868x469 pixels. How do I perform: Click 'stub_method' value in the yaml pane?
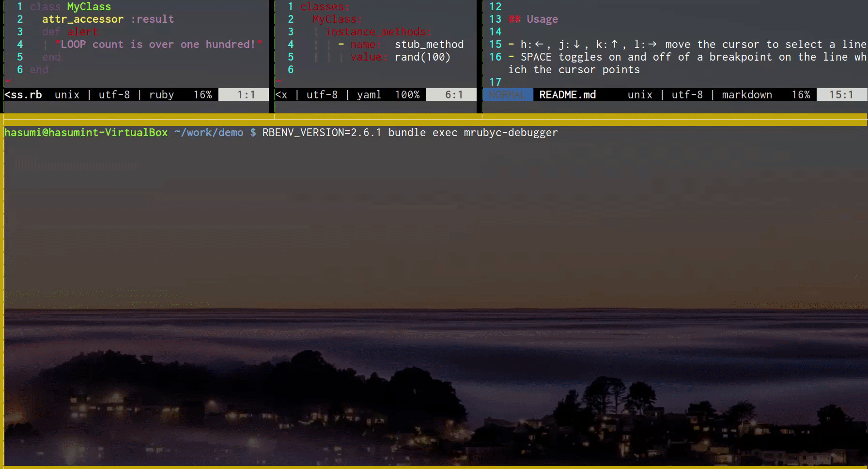[x=429, y=45]
